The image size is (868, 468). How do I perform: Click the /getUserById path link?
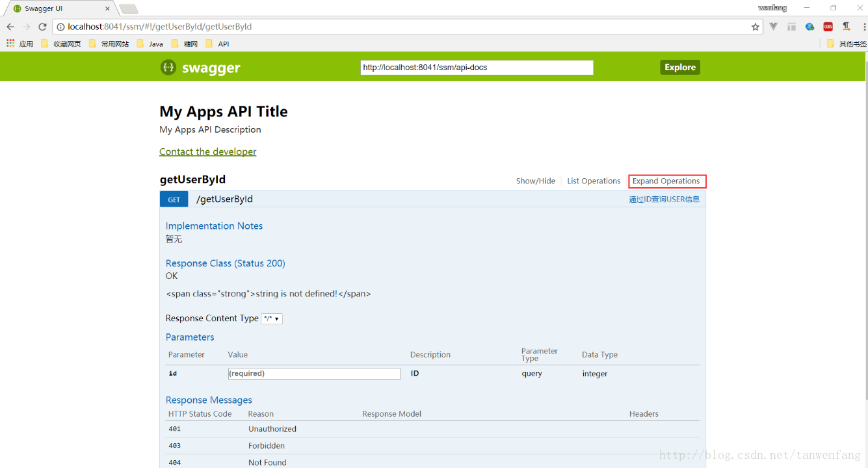[x=224, y=199]
